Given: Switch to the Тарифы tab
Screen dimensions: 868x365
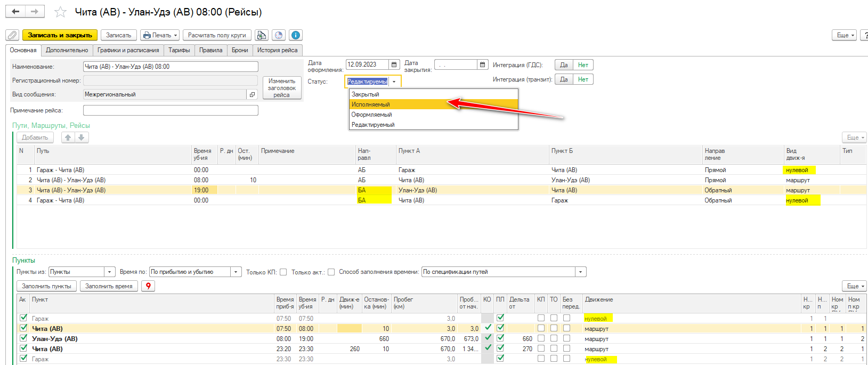Looking at the screenshot, I should click(x=179, y=50).
